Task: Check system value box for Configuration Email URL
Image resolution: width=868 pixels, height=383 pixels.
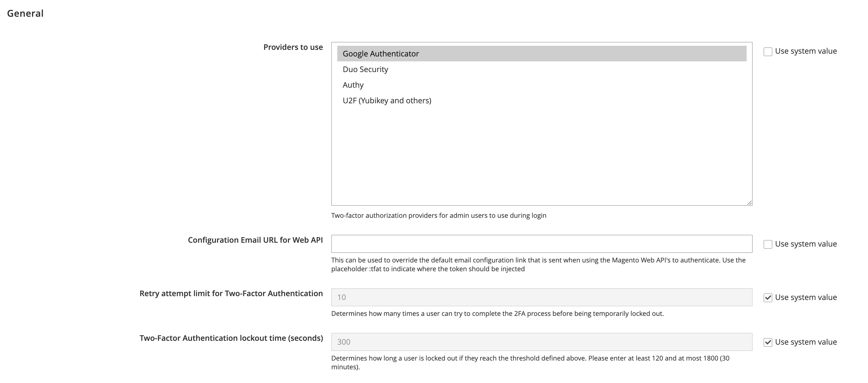Action: (768, 244)
